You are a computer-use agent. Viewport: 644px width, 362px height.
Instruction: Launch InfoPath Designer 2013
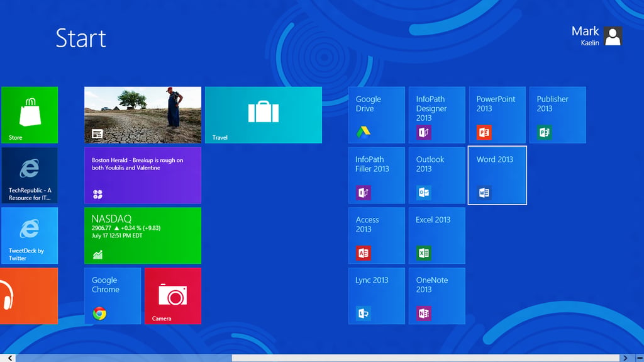[437, 115]
